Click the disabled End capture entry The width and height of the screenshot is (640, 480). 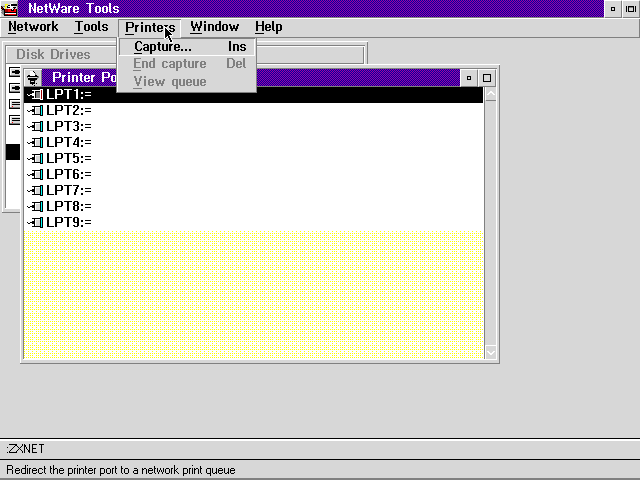[x=187, y=64]
